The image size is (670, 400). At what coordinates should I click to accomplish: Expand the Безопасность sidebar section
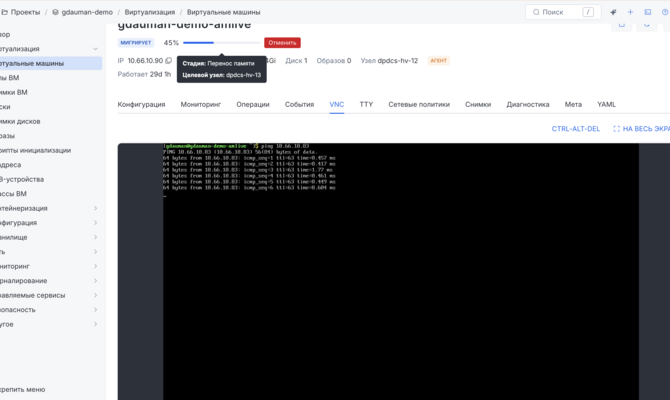[x=95, y=310]
